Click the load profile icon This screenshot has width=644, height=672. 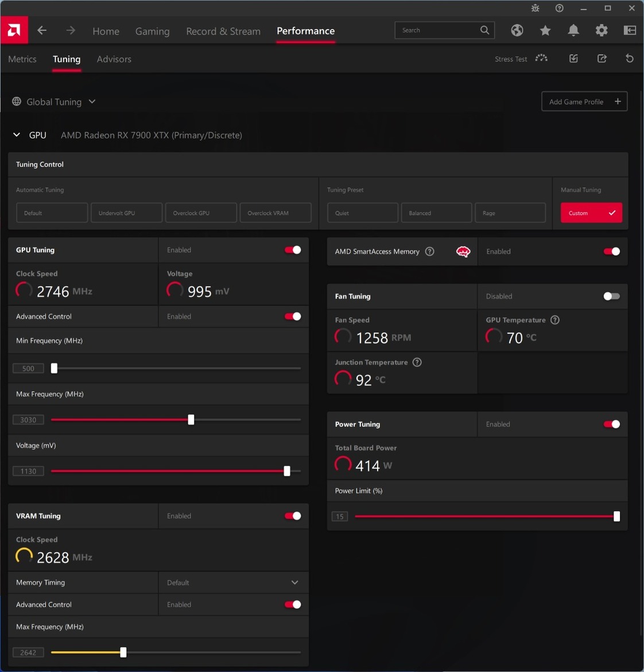[x=573, y=58]
